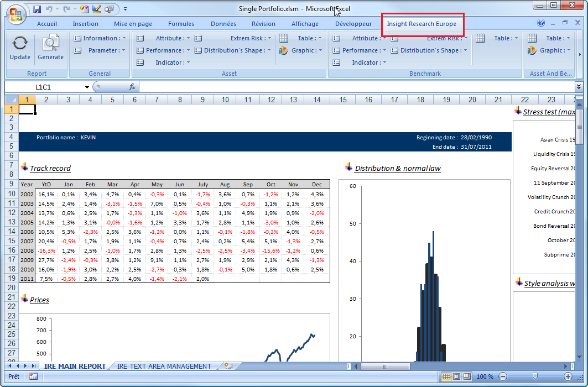This screenshot has width=588, height=387.
Task: Click into the formula bar input
Action: coord(357,87)
